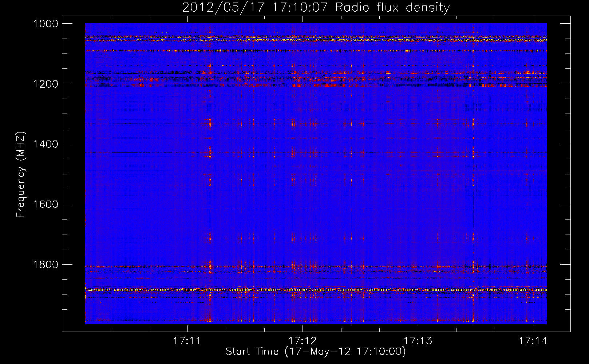Click the 1400 frequency tick label
This screenshot has width=589, height=364.
46,144
